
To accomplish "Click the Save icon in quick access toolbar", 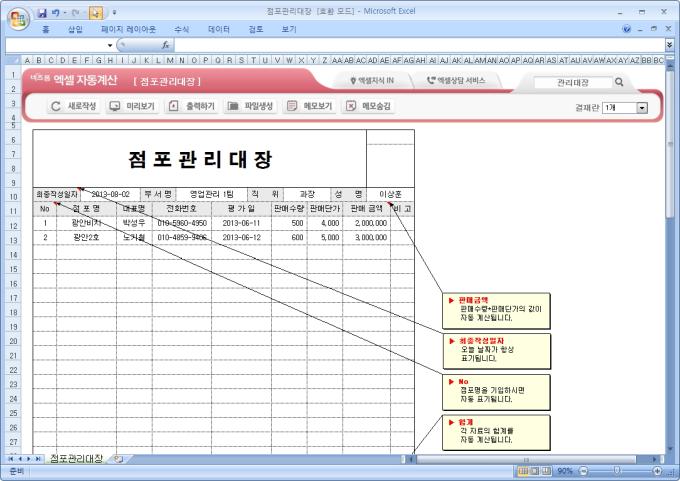I will click(42, 13).
